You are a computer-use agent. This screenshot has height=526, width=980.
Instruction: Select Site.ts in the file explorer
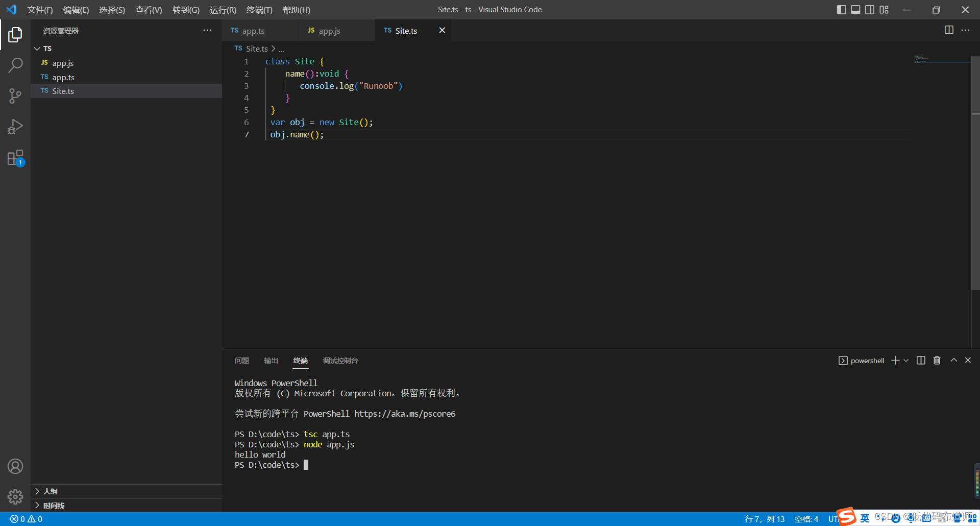click(126, 91)
